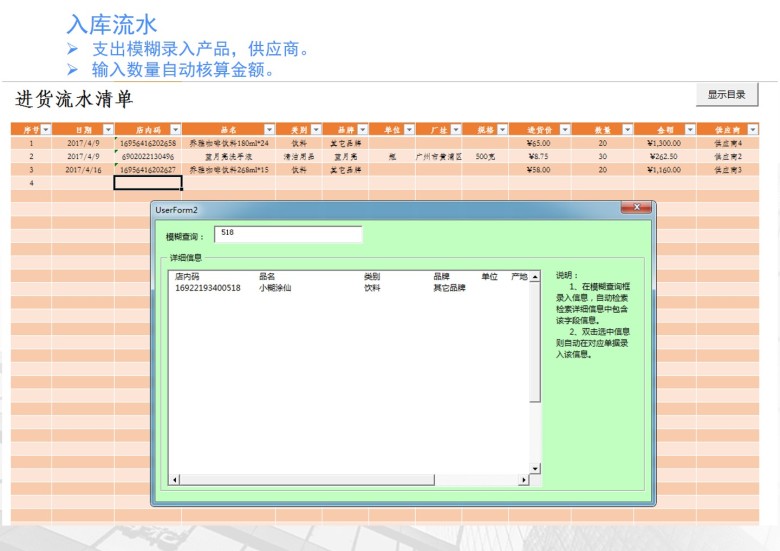780x551 pixels.
Task: Open the 品牌 column filter dropdown
Action: pos(363,130)
